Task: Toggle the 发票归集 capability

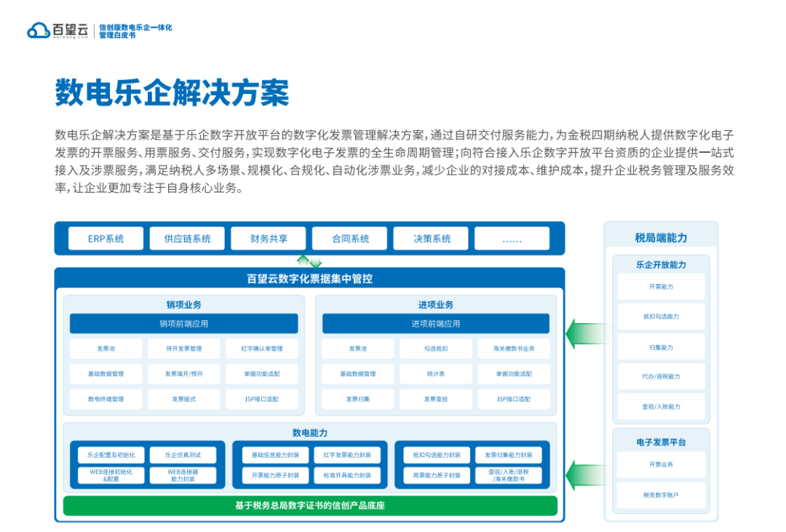Action: 360,399
